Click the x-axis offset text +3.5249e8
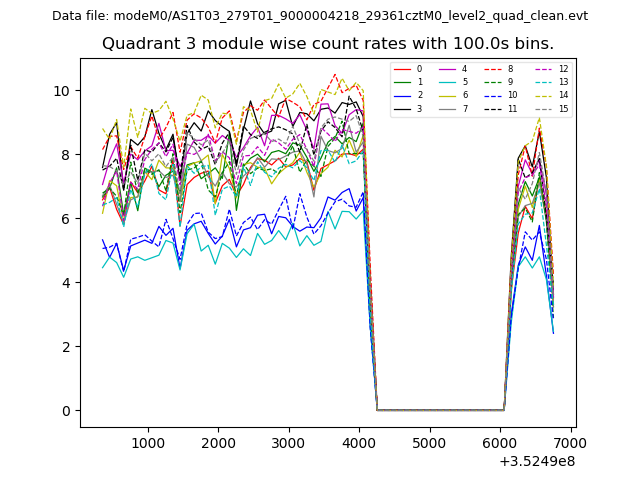 (536, 461)
